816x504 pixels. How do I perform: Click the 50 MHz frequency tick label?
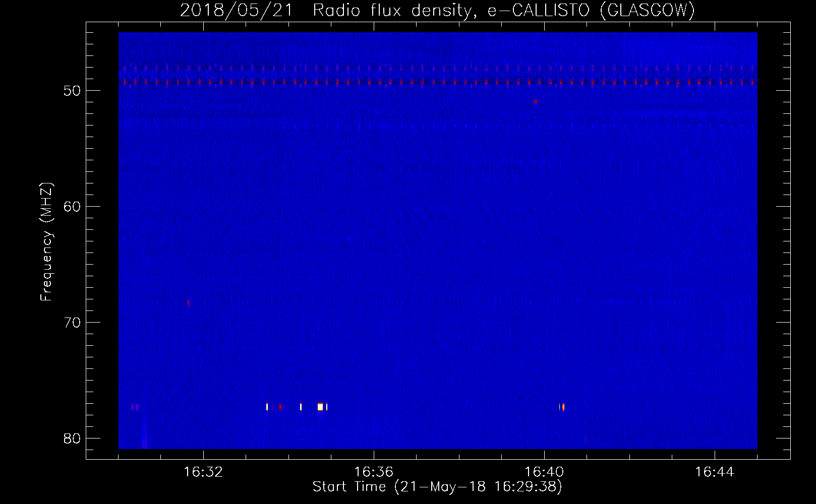[x=72, y=91]
